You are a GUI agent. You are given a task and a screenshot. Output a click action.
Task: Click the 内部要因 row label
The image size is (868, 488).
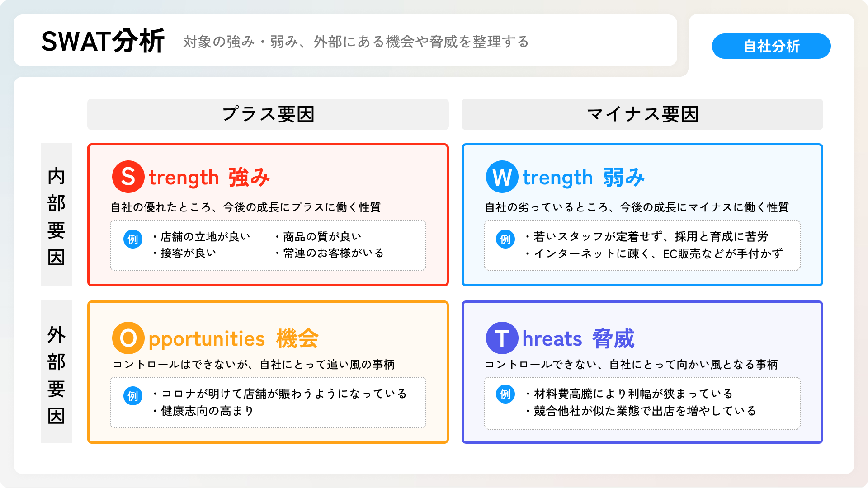pyautogui.click(x=57, y=215)
